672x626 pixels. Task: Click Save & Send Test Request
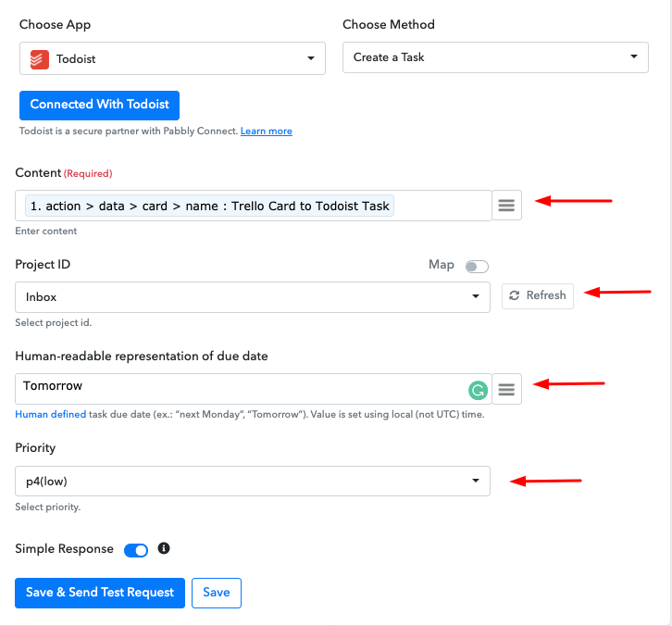click(x=100, y=593)
